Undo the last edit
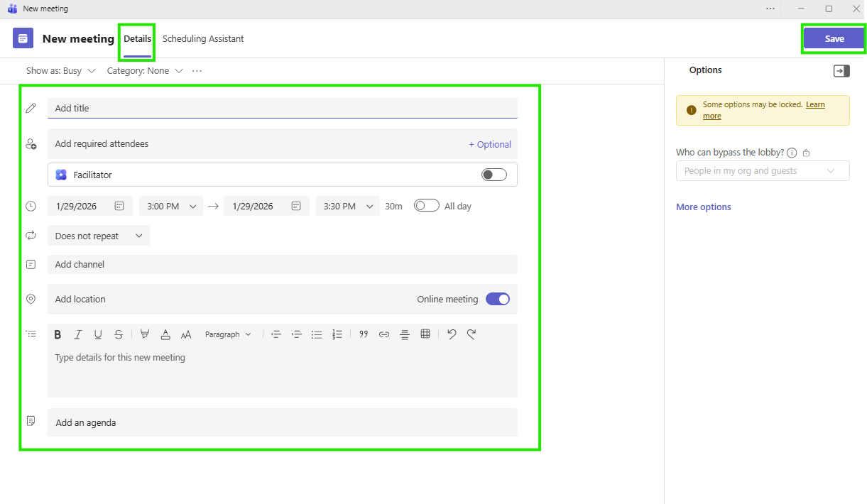 click(x=452, y=334)
